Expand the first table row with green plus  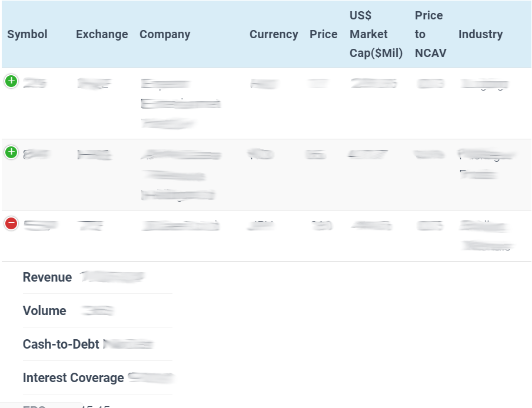tap(11, 81)
